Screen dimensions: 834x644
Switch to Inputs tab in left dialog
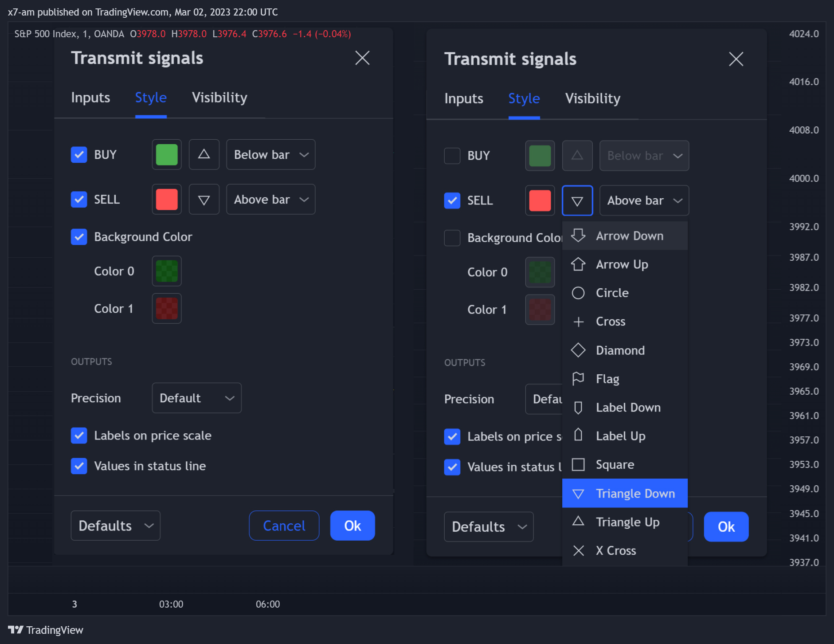tap(90, 98)
